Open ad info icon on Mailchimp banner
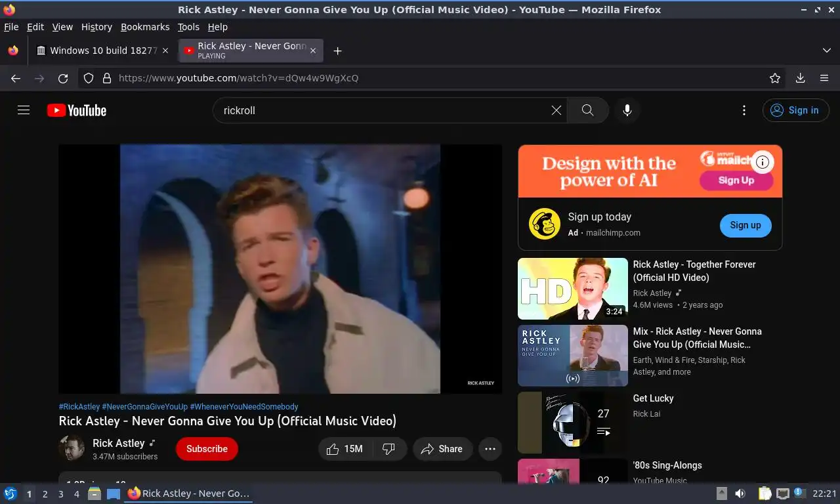The image size is (840, 504). pyautogui.click(x=762, y=162)
